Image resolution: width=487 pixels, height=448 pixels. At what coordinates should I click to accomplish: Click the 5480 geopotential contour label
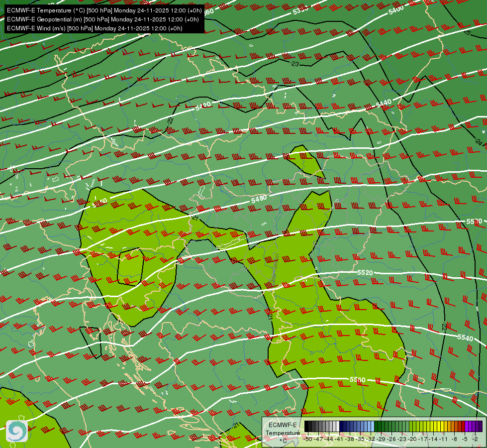(x=259, y=199)
